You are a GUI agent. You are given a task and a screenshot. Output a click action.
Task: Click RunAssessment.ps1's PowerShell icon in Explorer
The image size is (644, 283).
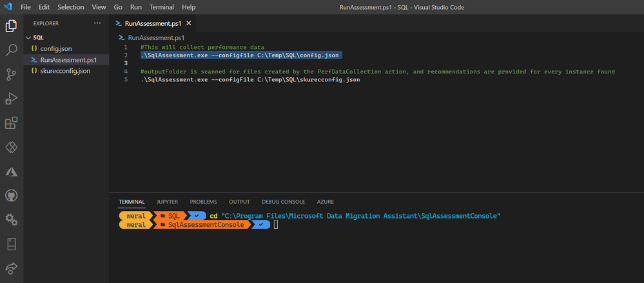coord(35,60)
